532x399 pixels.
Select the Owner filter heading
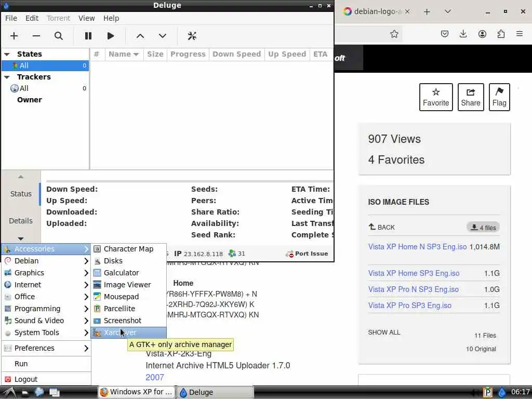tap(30, 100)
